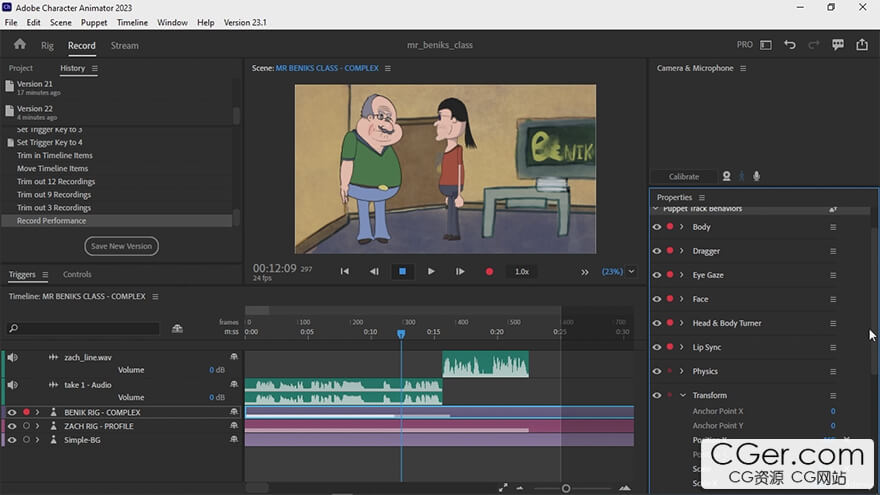
Task: Hide the Face behavior eye icon
Action: pos(657,299)
